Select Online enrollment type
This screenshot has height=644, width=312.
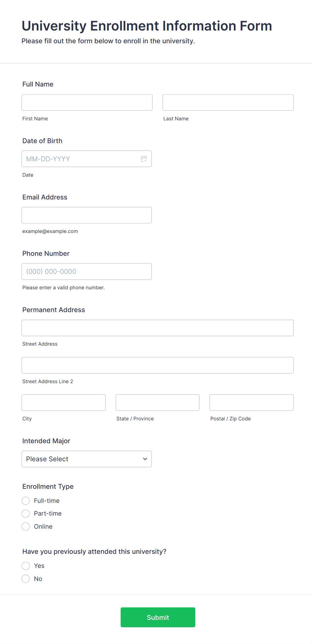pyautogui.click(x=26, y=527)
